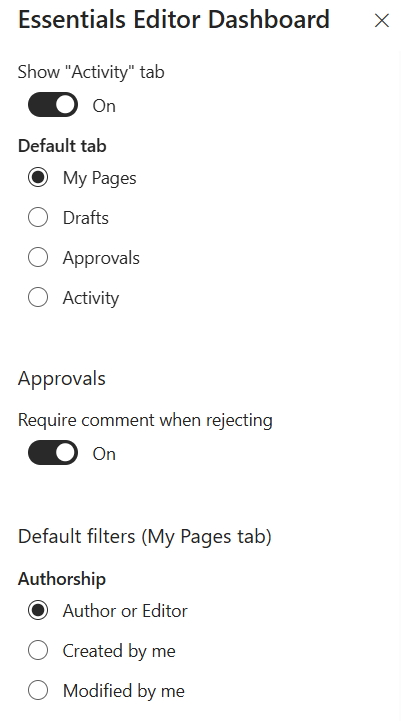Set Activity as the default tab
The width and height of the screenshot is (401, 721).
point(38,298)
